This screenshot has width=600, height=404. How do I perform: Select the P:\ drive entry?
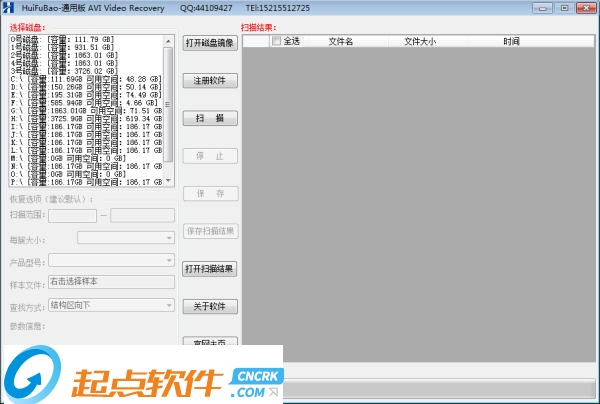(x=86, y=182)
